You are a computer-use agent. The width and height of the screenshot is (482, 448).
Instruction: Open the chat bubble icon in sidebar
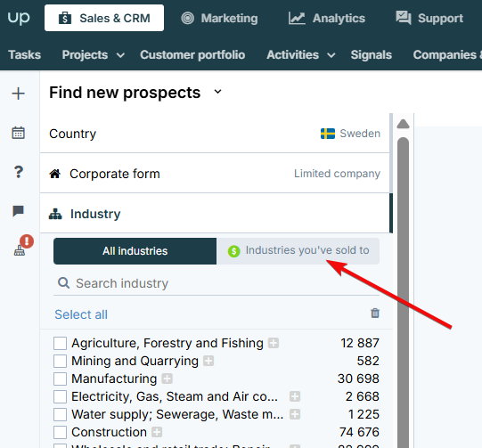tap(18, 211)
